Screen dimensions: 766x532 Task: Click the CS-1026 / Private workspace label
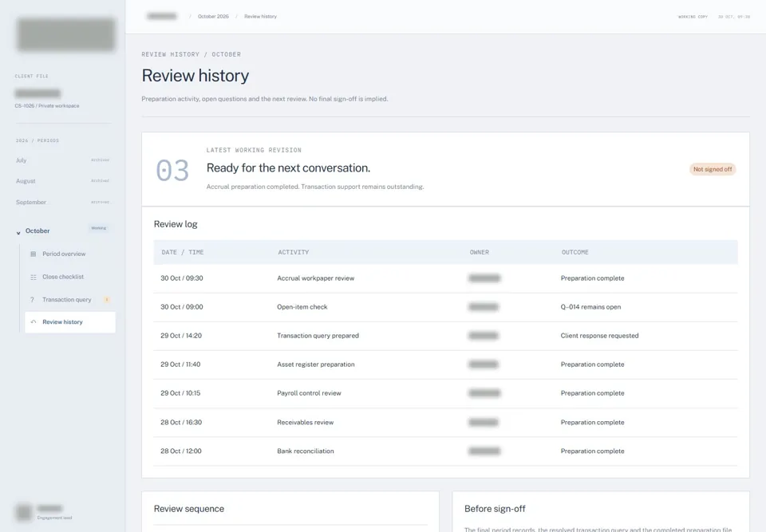[47, 106]
